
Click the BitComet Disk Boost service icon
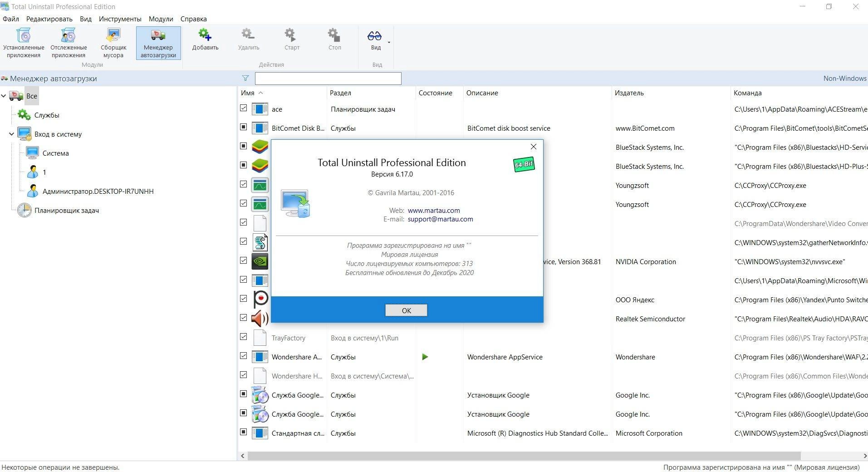coord(260,128)
